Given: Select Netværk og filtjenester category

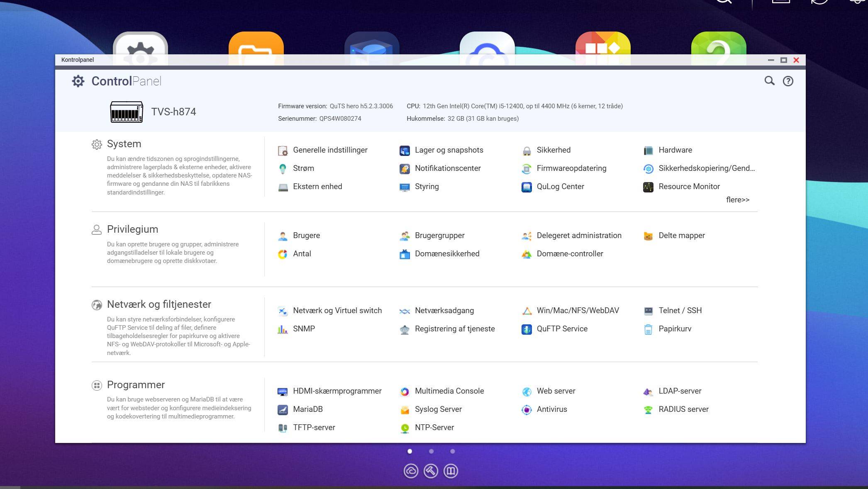Looking at the screenshot, I should pos(158,304).
